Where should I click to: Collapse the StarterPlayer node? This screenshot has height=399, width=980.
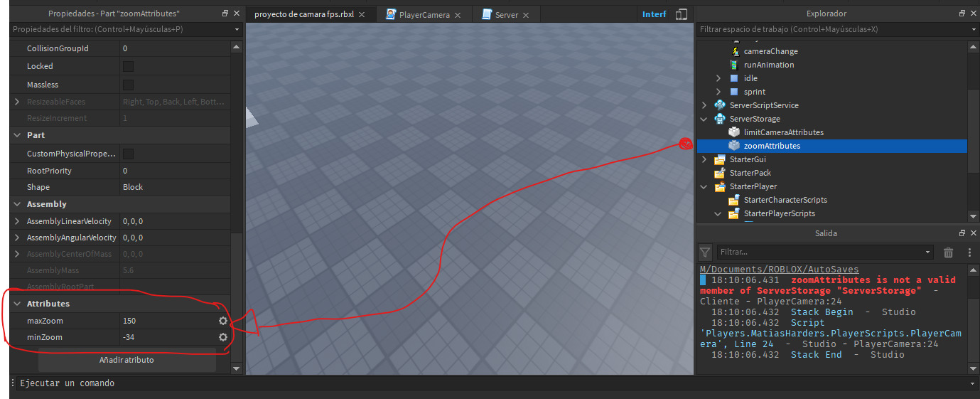[x=704, y=186]
